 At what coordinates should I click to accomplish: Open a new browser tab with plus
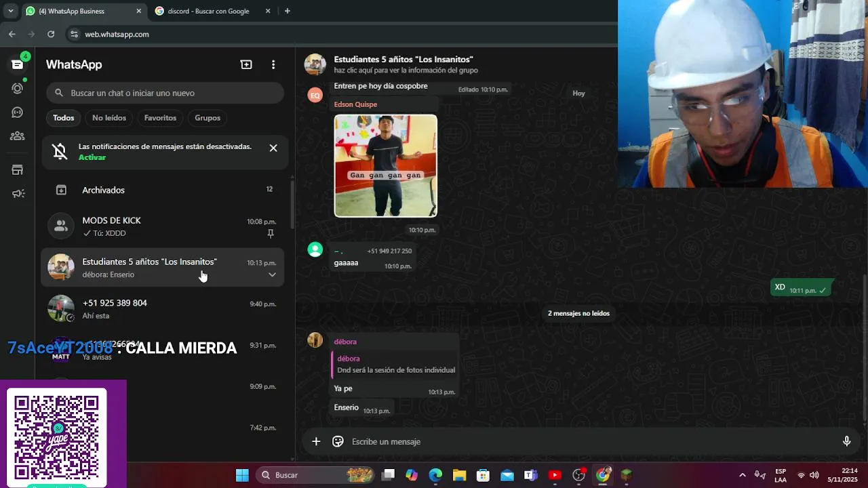click(288, 11)
